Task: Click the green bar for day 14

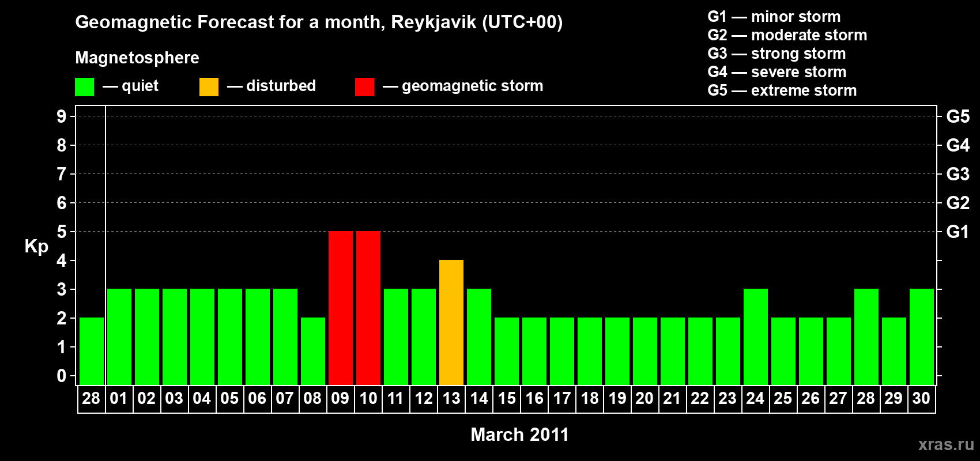Action: click(479, 337)
